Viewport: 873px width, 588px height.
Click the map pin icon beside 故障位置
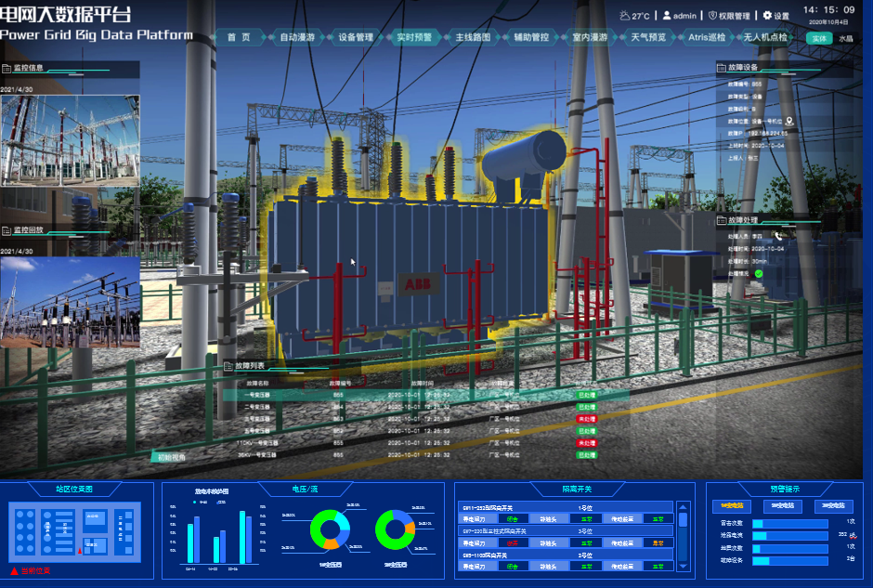pyautogui.click(x=789, y=121)
